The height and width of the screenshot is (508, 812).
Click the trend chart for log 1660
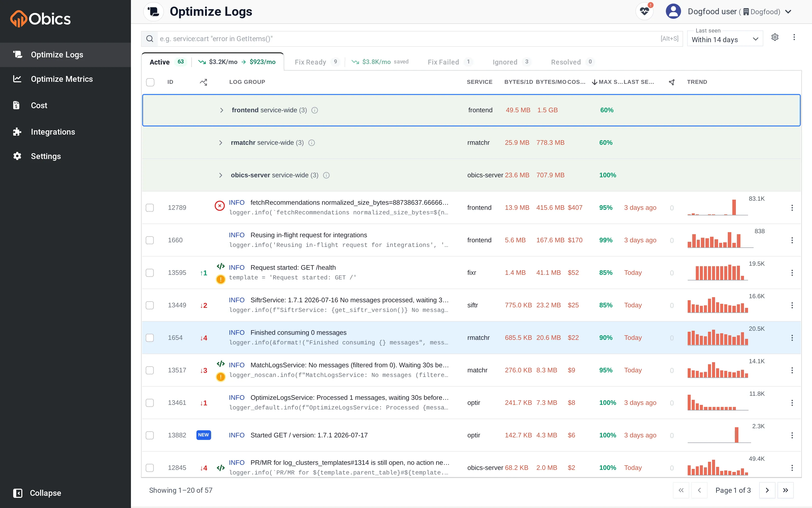click(720, 240)
